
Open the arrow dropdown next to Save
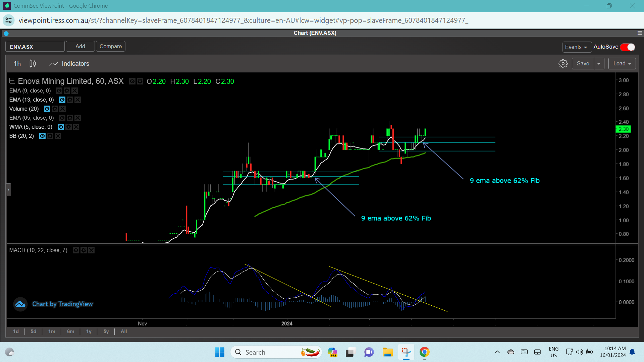pyautogui.click(x=599, y=64)
